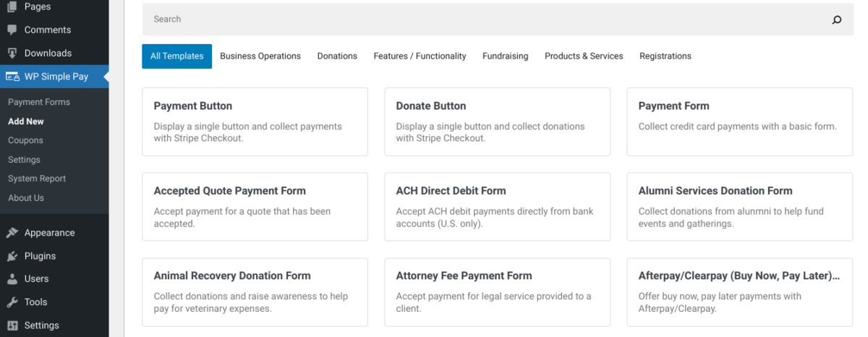Switch to the Donations tab
Image resolution: width=868 pixels, height=337 pixels.
click(x=337, y=56)
